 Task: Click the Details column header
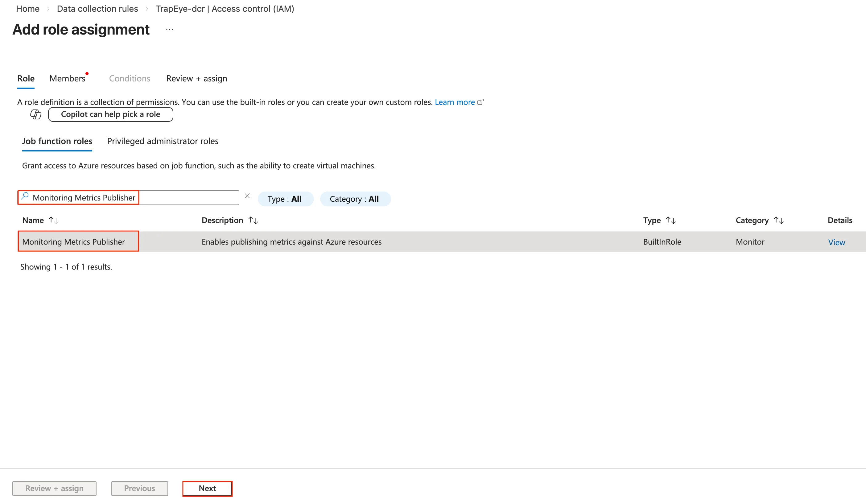pos(840,220)
